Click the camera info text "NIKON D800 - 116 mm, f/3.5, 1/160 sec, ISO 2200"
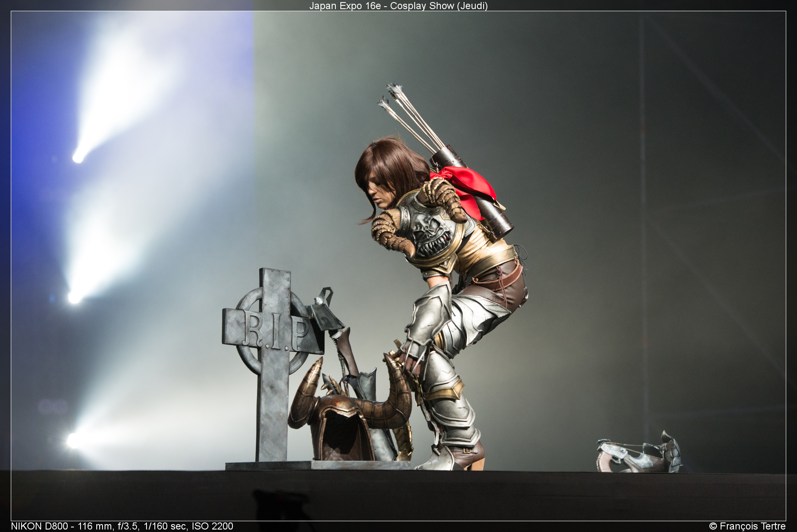 [x=122, y=526]
